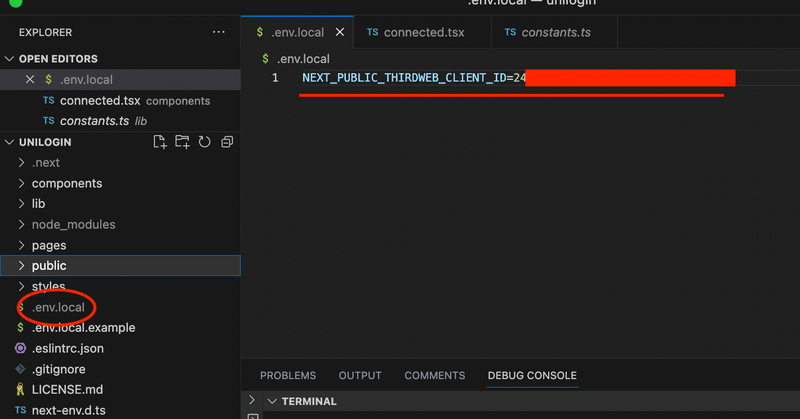The height and width of the screenshot is (419, 800).
Task: Open the LICENSE.md file
Action: click(120, 389)
